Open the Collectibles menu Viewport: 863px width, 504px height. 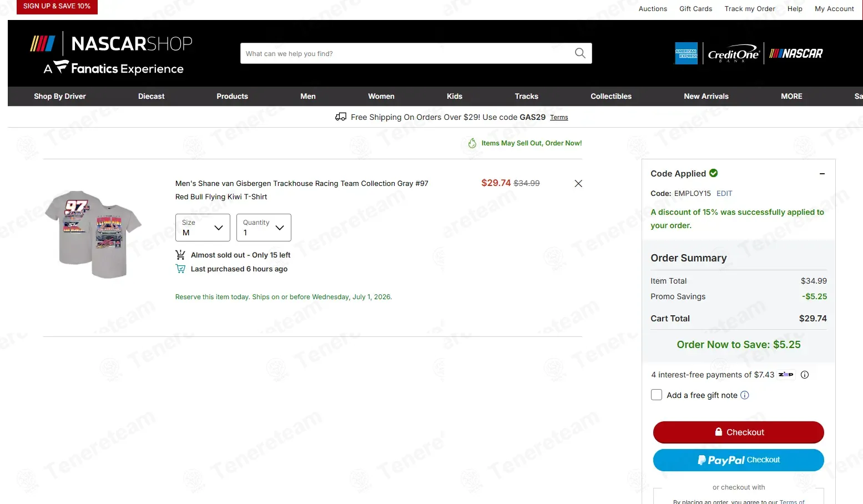611,96
